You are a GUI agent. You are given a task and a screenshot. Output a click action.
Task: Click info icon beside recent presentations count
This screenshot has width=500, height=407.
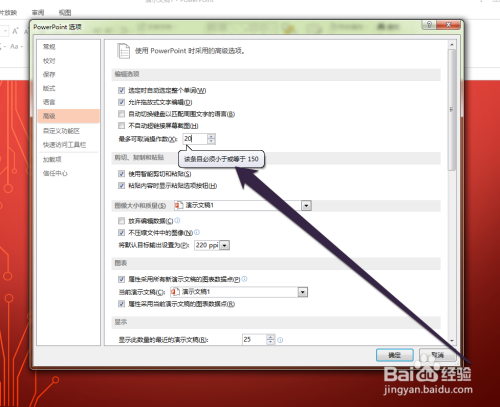point(280,340)
